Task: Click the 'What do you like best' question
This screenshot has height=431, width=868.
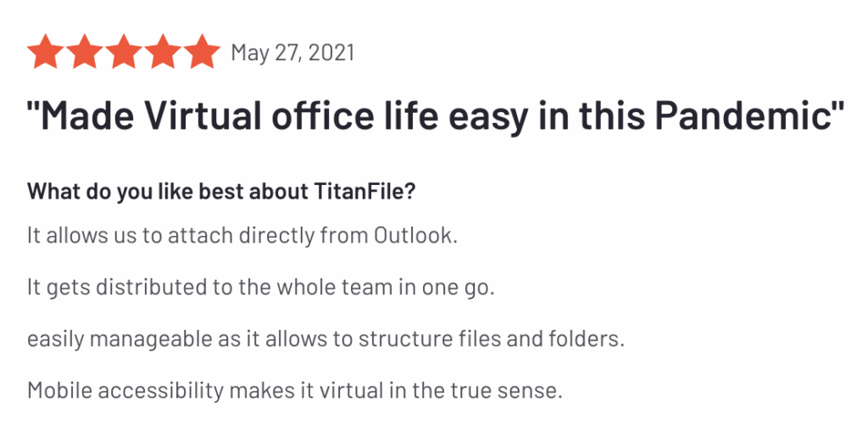Action: pos(221,193)
